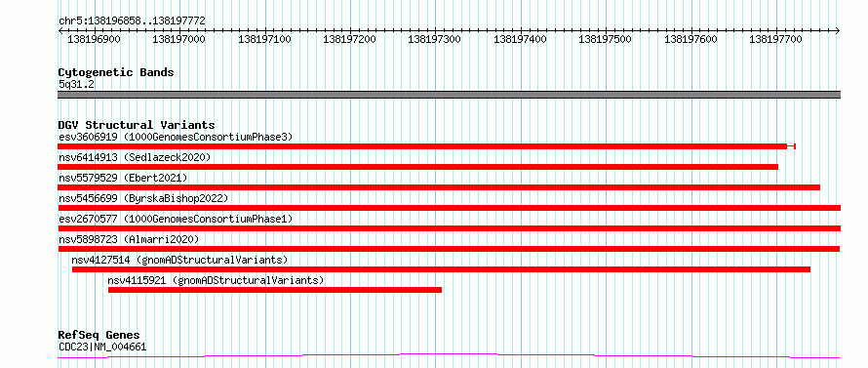Select ruler tick label 138197300
Screen dimensions: 868x368
coord(435,39)
